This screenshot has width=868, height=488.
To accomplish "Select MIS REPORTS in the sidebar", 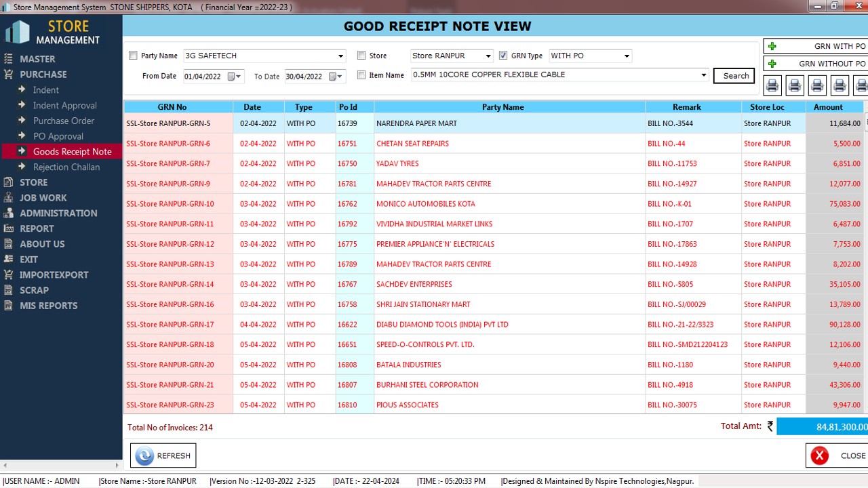I will click(48, 306).
